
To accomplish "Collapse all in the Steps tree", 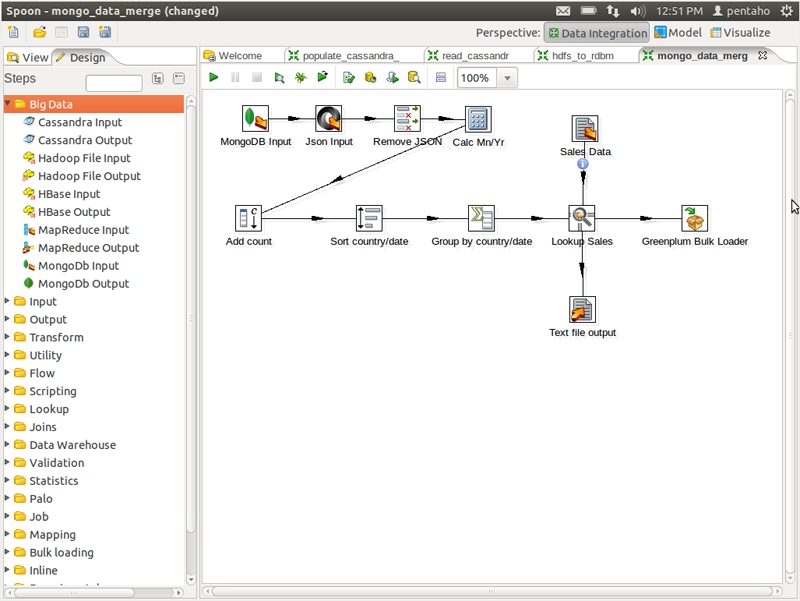I will [179, 78].
